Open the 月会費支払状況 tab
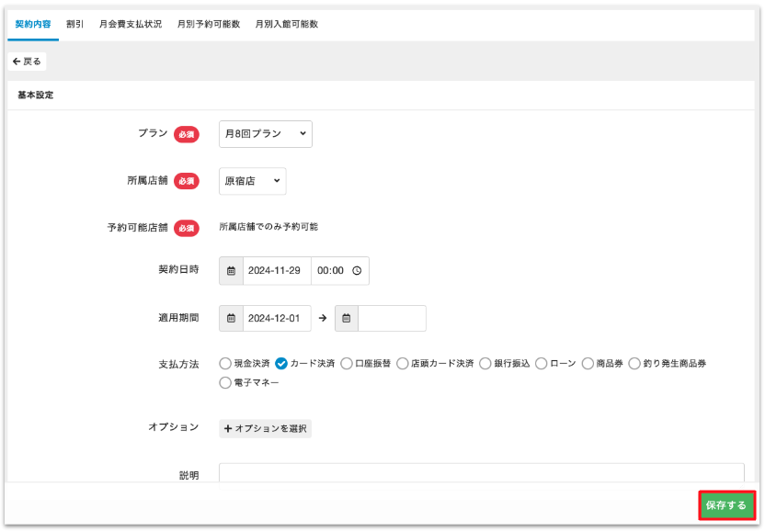The image size is (765, 532). point(131,25)
